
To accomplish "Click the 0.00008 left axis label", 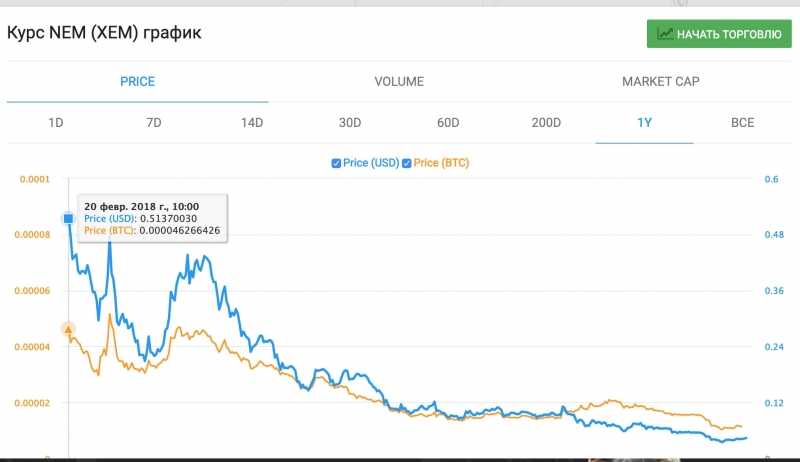I will [32, 235].
